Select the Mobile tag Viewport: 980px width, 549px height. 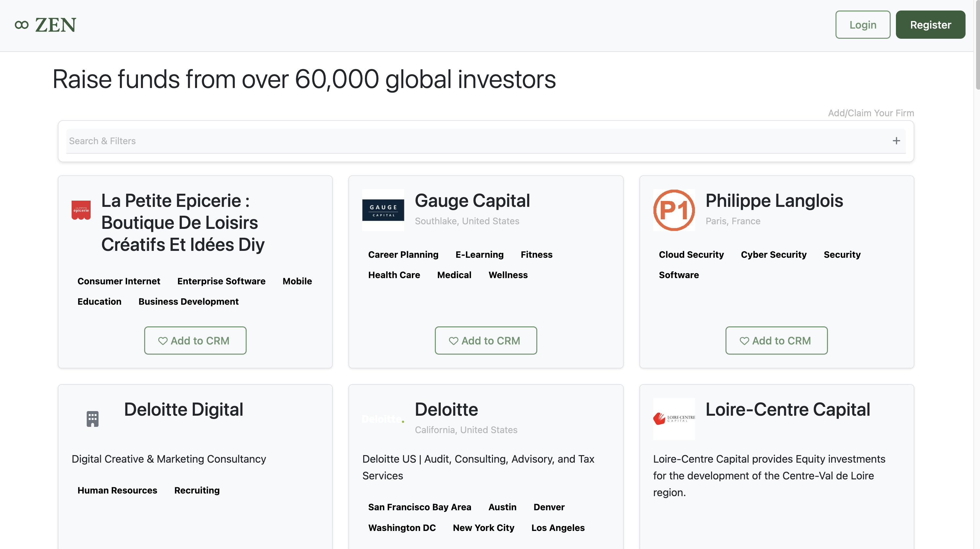(x=297, y=281)
